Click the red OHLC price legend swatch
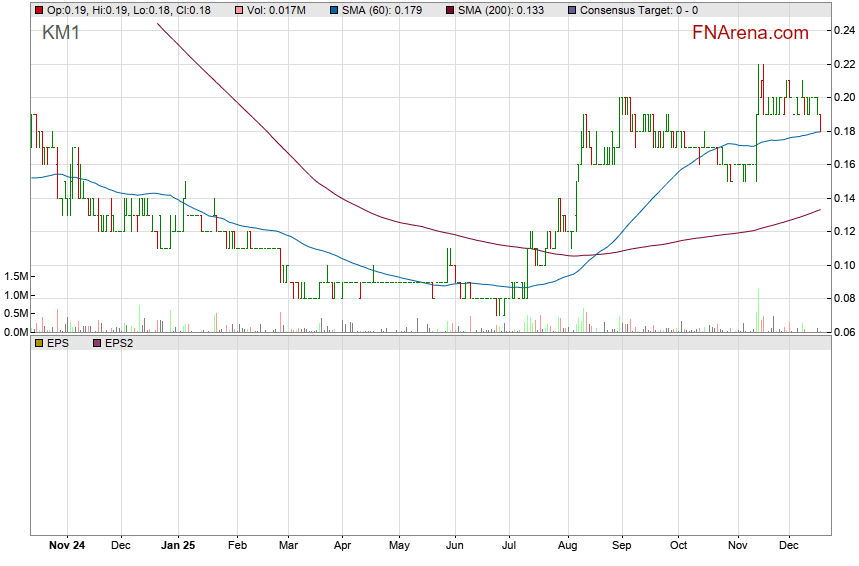This screenshot has height=566, width=859. 38,10
